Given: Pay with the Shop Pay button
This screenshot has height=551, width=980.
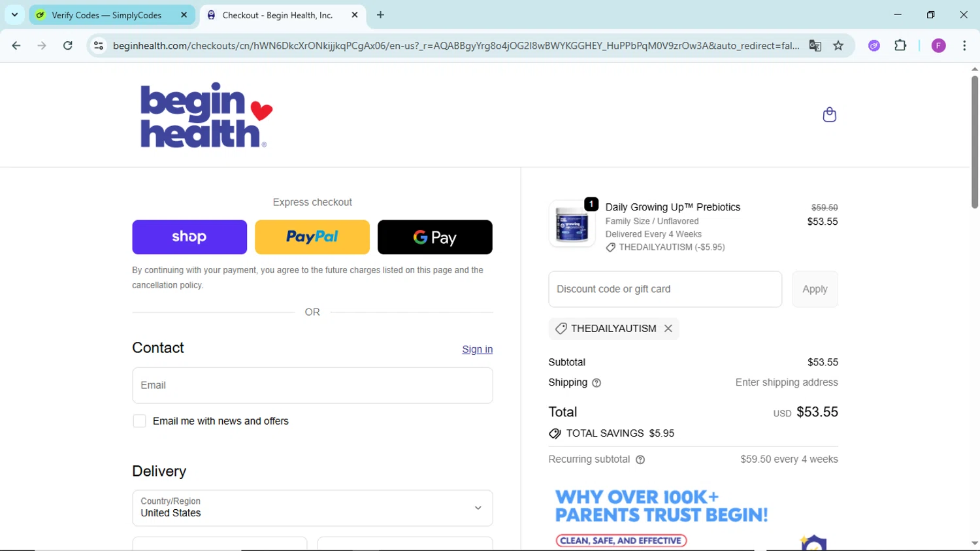Looking at the screenshot, I should click(189, 237).
